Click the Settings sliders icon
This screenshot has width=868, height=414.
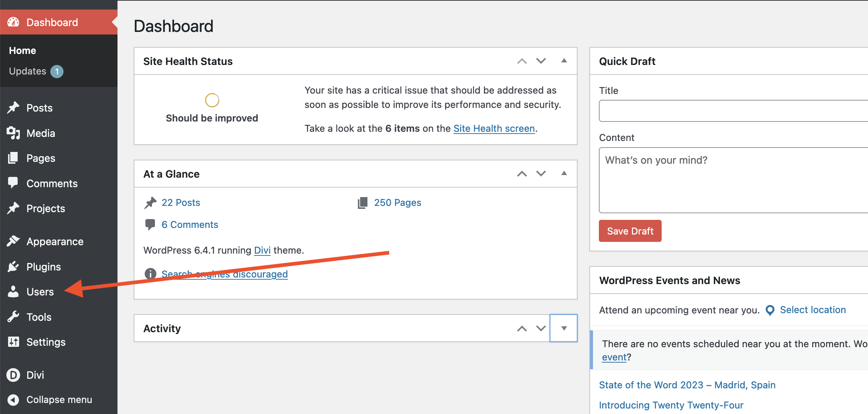[x=13, y=342]
